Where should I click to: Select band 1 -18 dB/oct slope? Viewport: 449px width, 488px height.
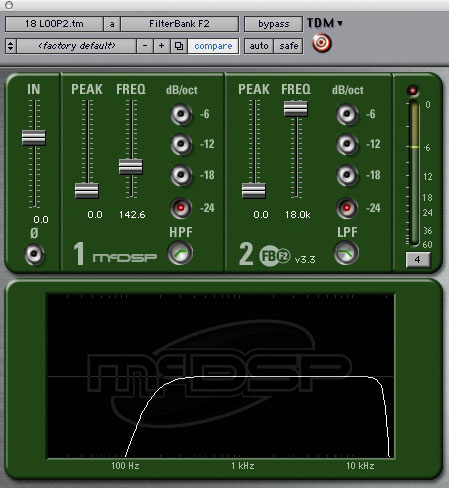click(181, 175)
